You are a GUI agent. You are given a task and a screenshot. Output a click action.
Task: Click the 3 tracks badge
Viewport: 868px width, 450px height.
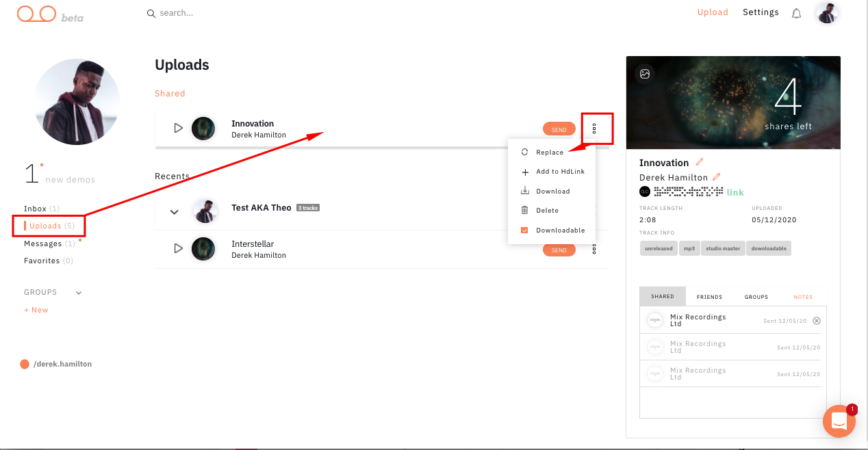coord(308,208)
